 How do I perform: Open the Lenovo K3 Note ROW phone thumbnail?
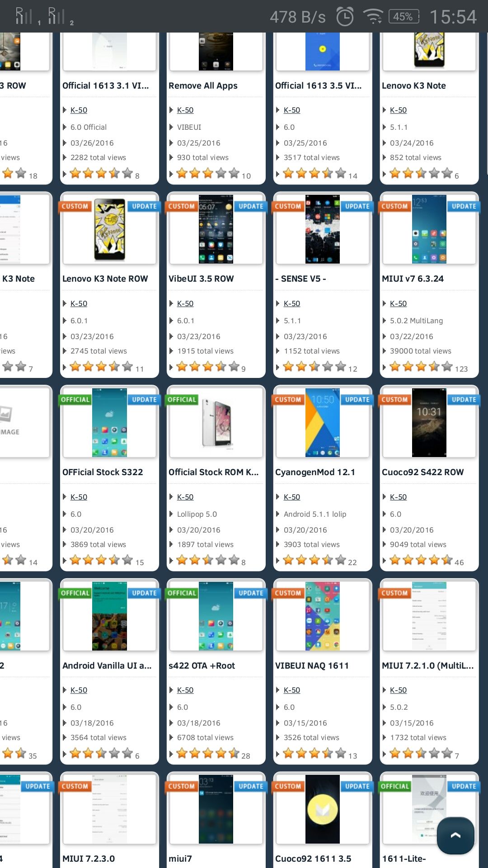click(x=109, y=229)
